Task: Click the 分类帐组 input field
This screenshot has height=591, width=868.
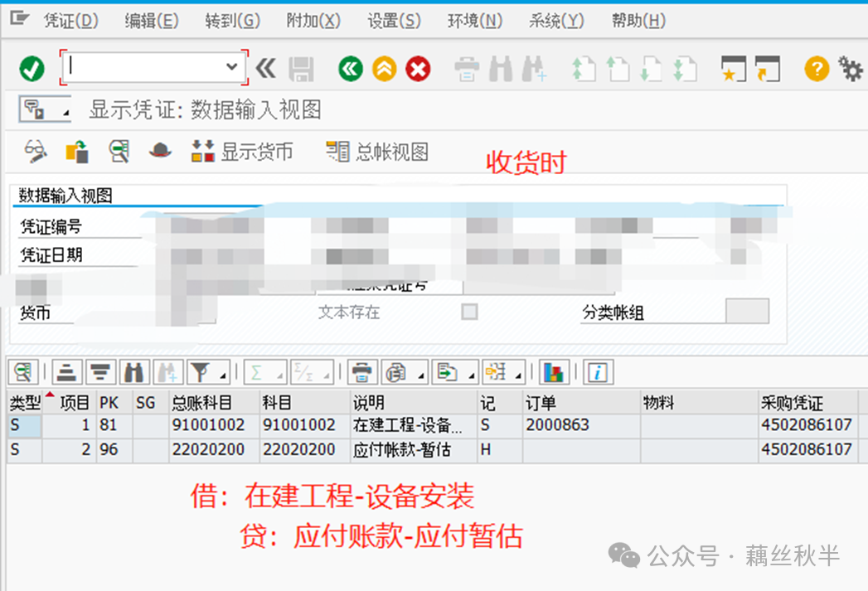Action: 747,311
